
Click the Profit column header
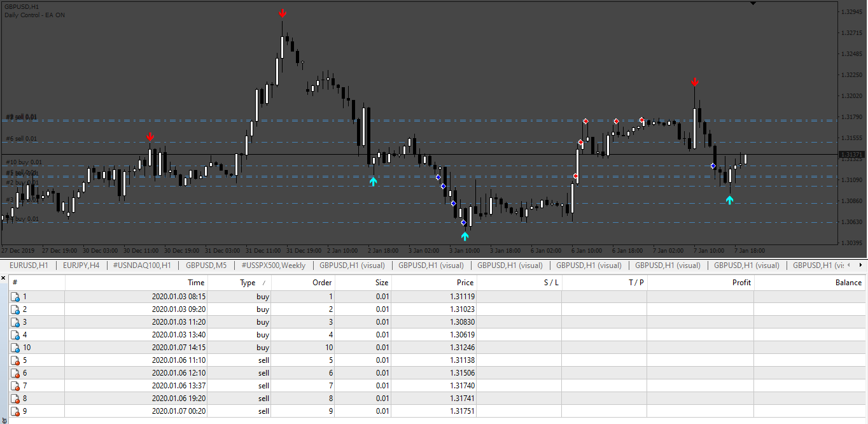[x=701, y=283]
